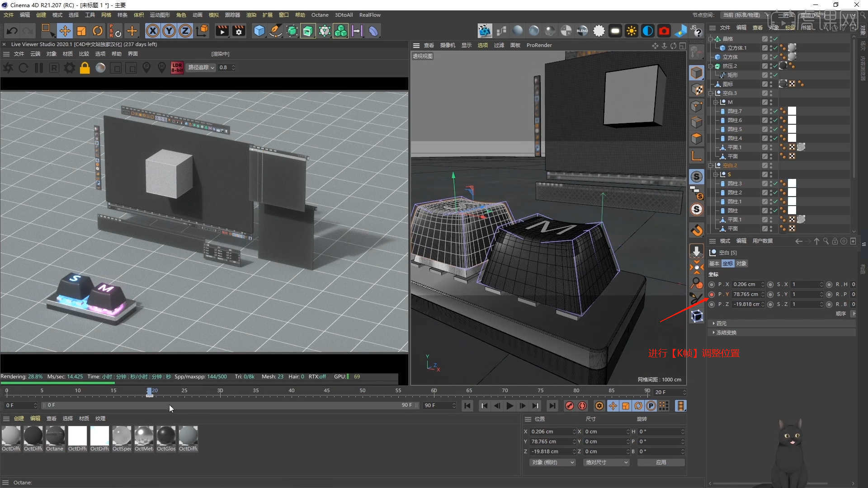Click the white Octane area light icon
This screenshot has height=488, width=868.
point(615,31)
